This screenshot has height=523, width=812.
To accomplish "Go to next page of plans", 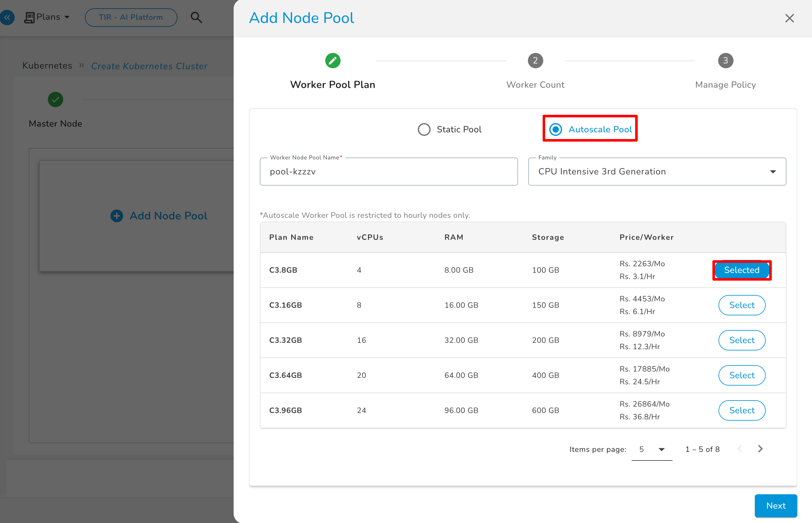I will coord(760,449).
